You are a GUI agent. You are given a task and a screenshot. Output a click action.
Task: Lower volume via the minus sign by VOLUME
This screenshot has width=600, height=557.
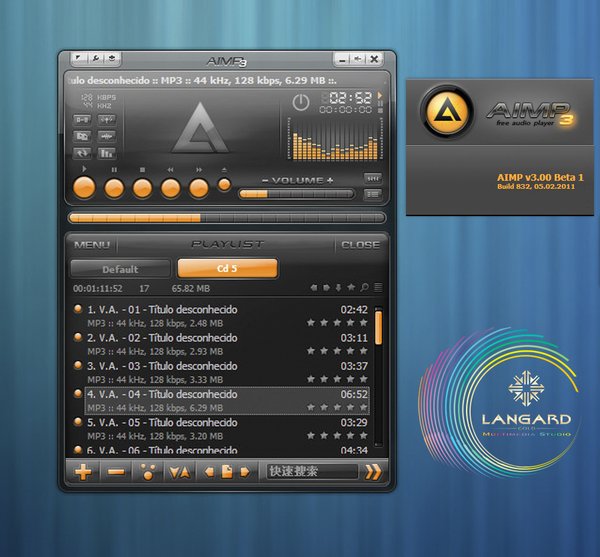click(265, 181)
